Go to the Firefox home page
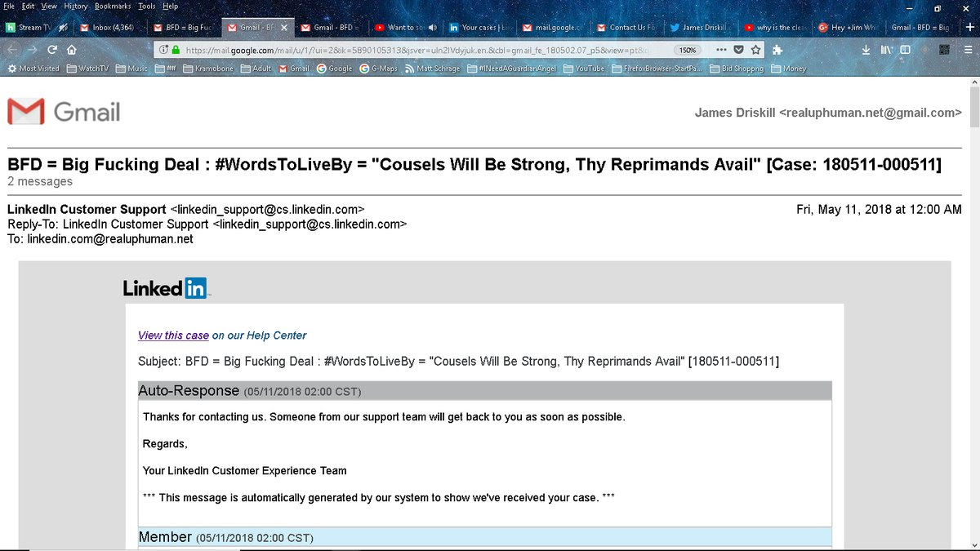 click(x=72, y=50)
